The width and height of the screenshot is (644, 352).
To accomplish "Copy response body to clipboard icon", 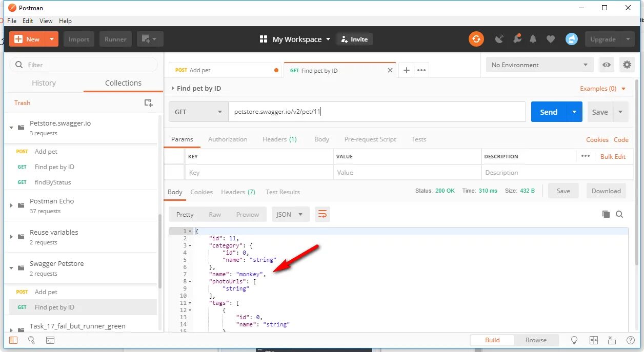I will 606,214.
